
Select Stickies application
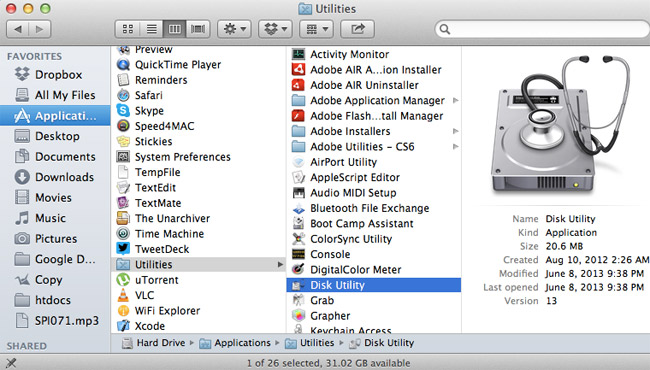pyautogui.click(x=199, y=141)
